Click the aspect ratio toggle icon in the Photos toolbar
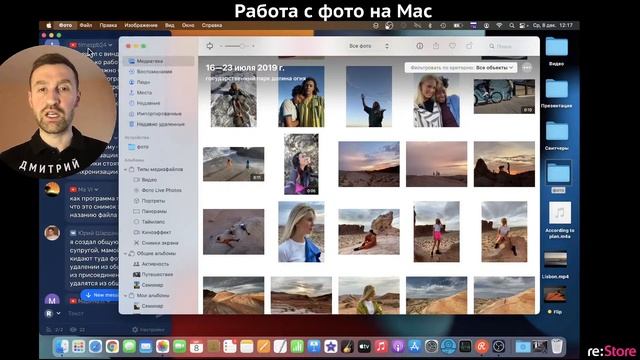The image size is (640, 360). click(x=210, y=46)
